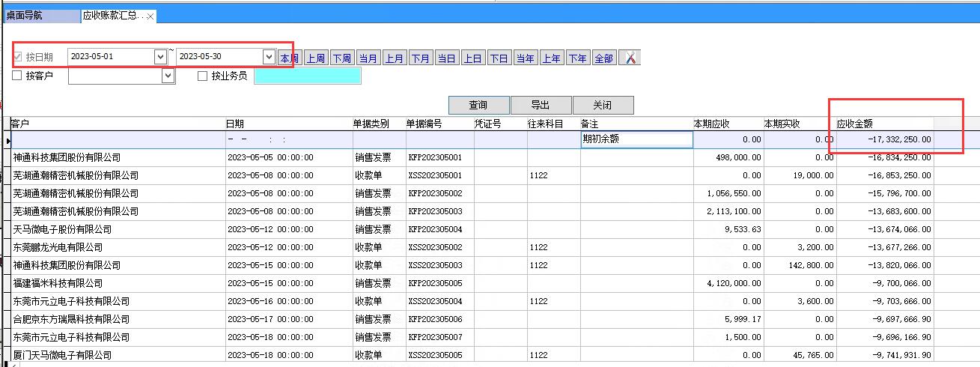Open the customer selection dropdown
980x367 pixels.
point(168,76)
